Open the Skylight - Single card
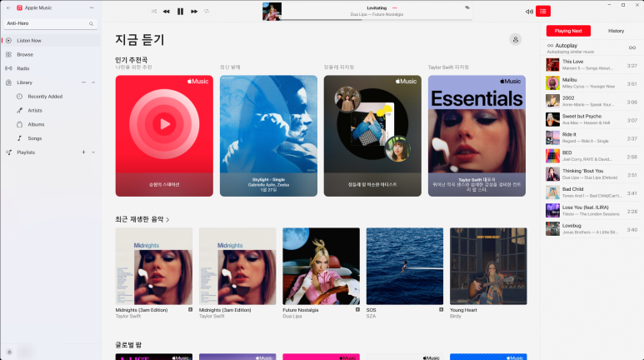Screen dimensions: 644x360 (x=268, y=136)
